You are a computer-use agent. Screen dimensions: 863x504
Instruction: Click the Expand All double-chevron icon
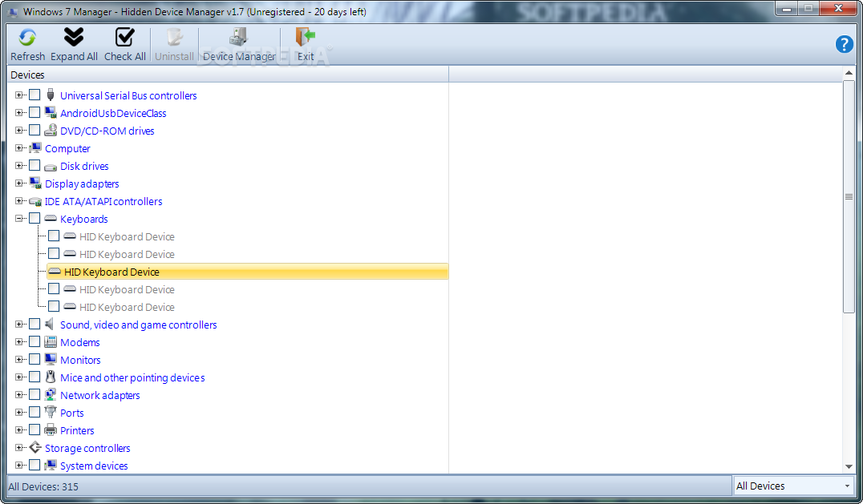coord(73,38)
